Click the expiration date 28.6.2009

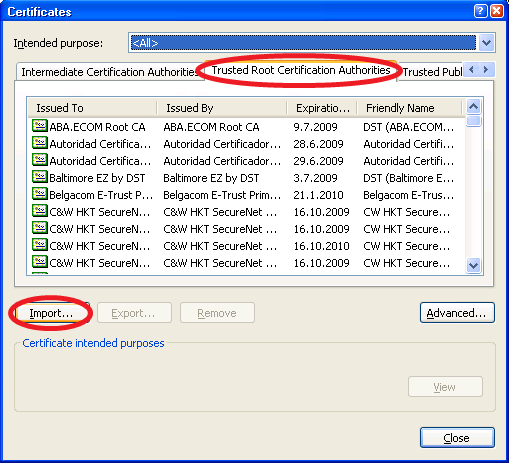(x=318, y=144)
